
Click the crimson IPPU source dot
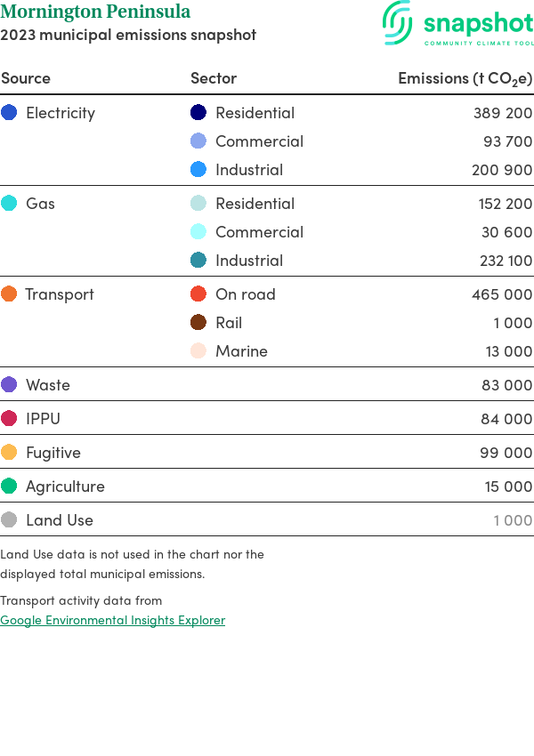(x=9, y=419)
